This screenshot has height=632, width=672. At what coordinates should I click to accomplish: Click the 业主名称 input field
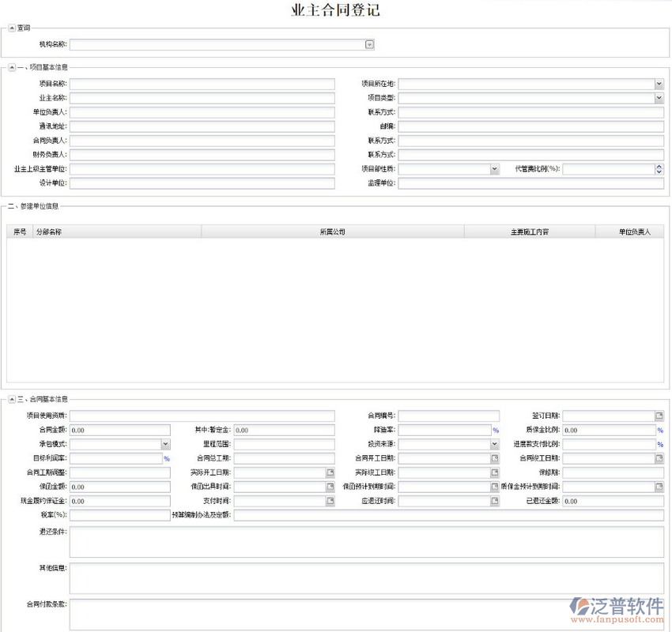tap(202, 98)
